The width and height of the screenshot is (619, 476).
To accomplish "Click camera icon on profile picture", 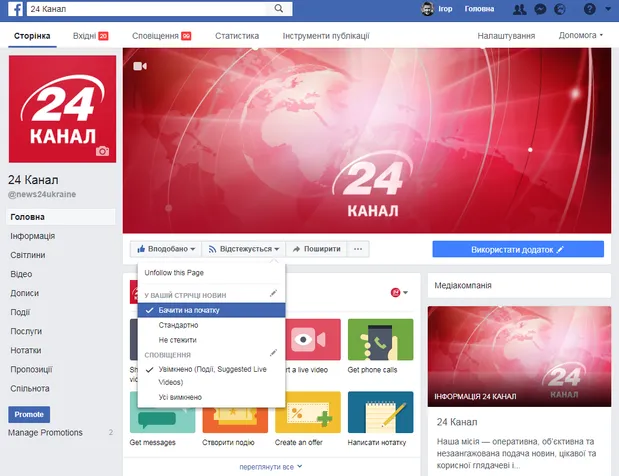I will coord(101,151).
